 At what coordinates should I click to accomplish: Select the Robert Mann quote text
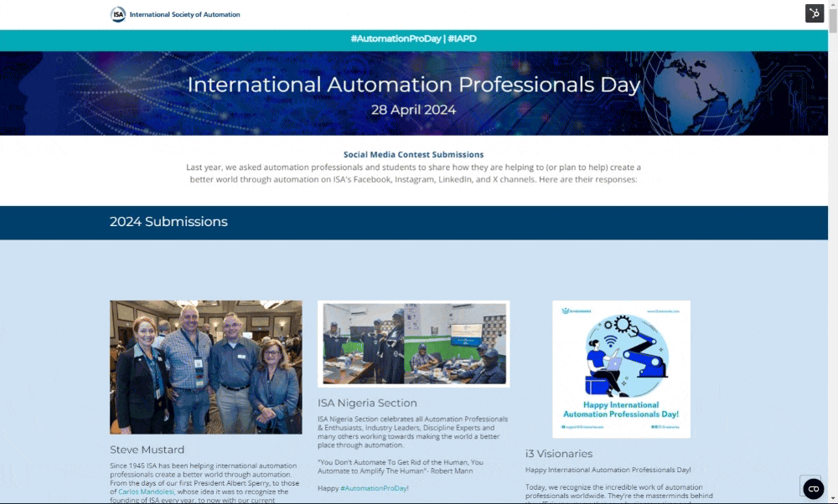click(x=401, y=466)
